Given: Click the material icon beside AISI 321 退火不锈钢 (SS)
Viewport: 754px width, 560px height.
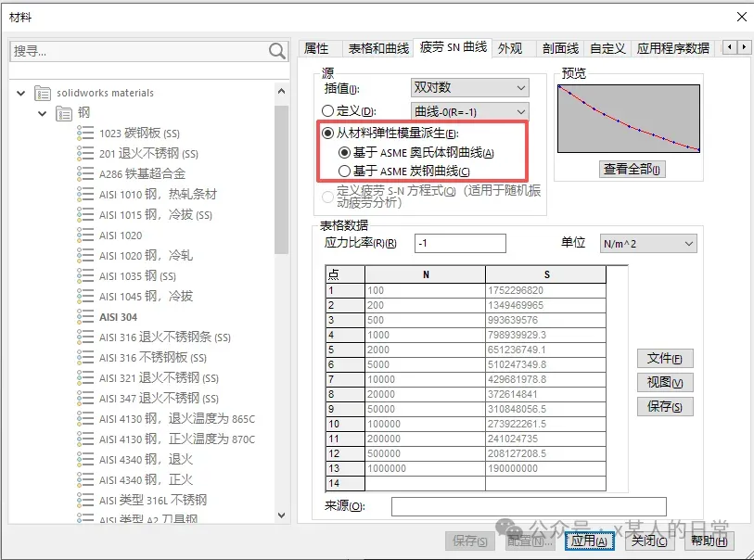Looking at the screenshot, I should coord(85,378).
